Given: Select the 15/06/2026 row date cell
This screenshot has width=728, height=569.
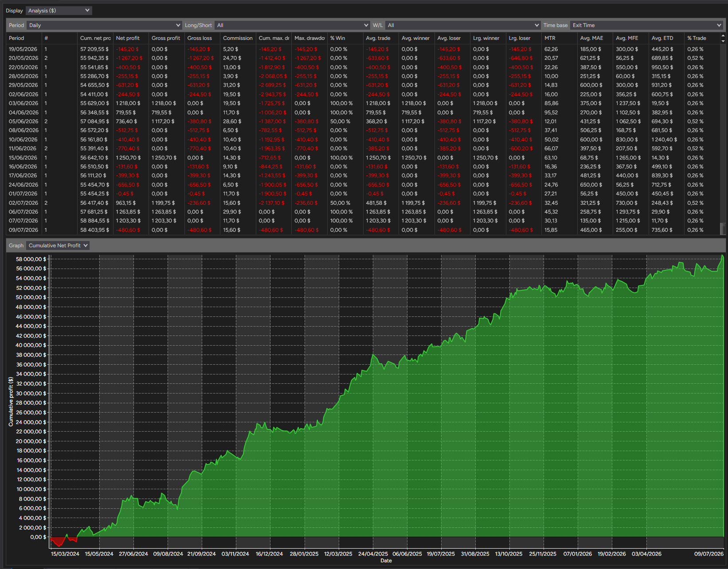Looking at the screenshot, I should click(x=23, y=158).
